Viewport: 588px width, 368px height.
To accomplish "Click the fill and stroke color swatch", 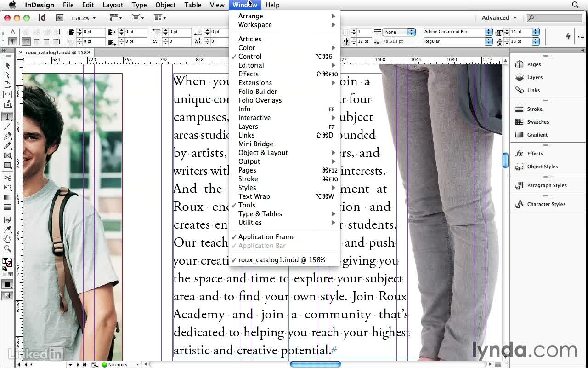I will point(7,263).
